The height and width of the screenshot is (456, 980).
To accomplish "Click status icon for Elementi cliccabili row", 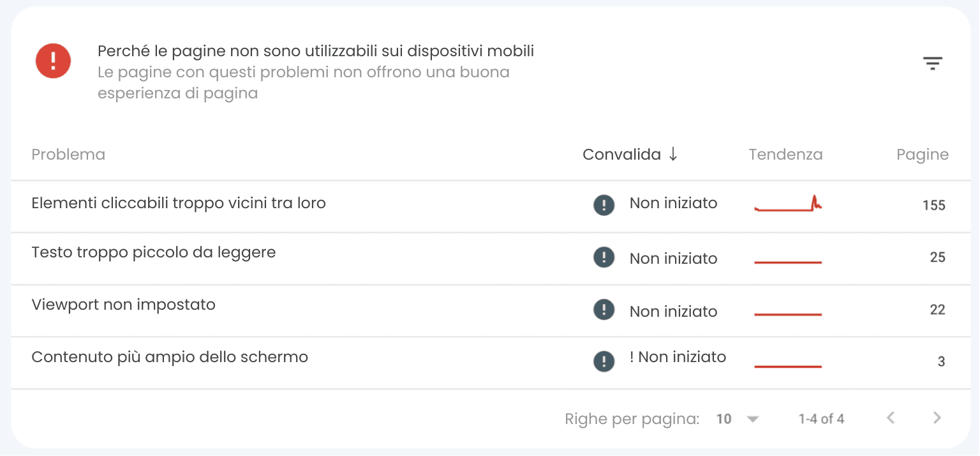I will (x=604, y=205).
